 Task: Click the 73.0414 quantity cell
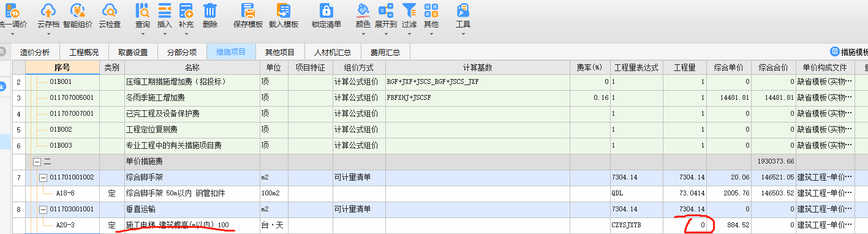click(685, 193)
